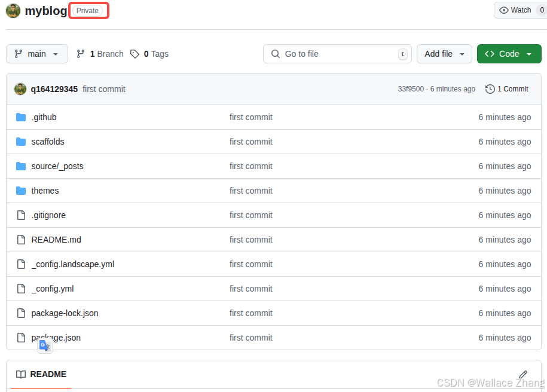Open first commit message for scaffolds row

(251, 142)
